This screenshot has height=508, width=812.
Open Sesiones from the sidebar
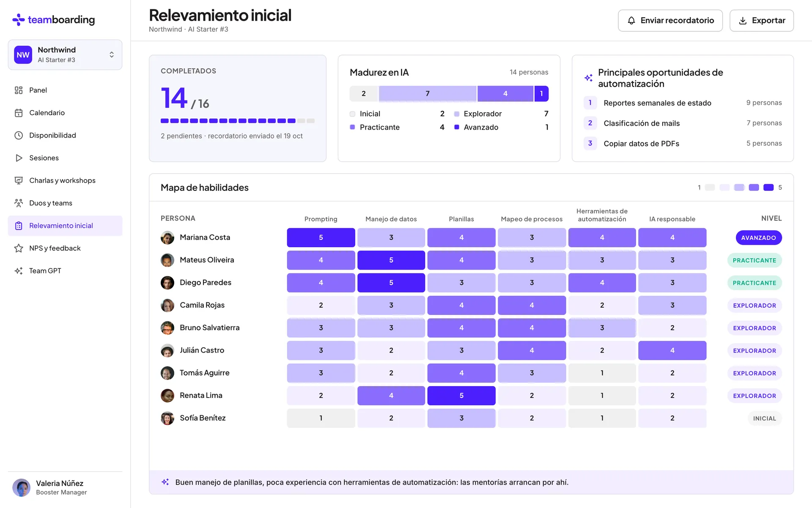[65, 158]
